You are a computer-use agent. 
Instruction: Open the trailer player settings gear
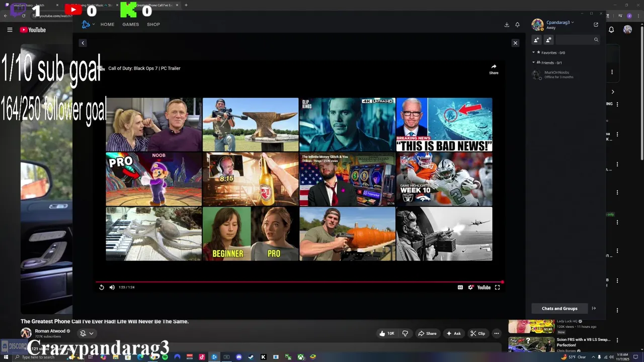[470, 287]
